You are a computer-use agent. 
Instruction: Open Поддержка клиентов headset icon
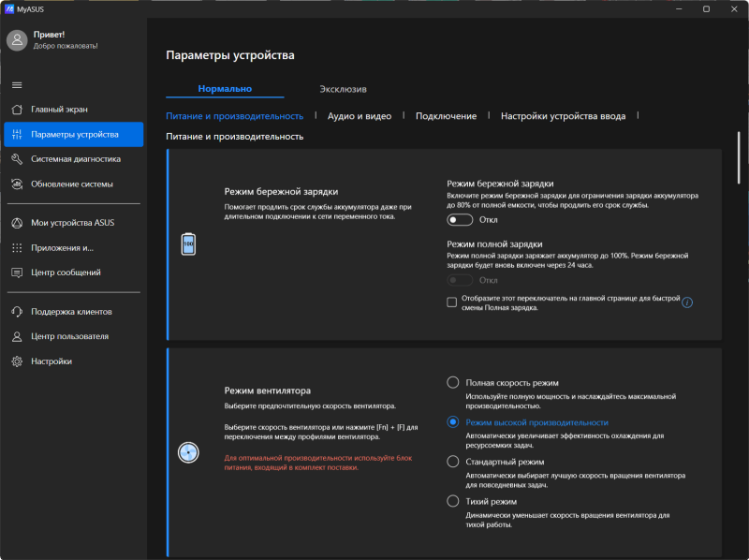[x=17, y=312]
